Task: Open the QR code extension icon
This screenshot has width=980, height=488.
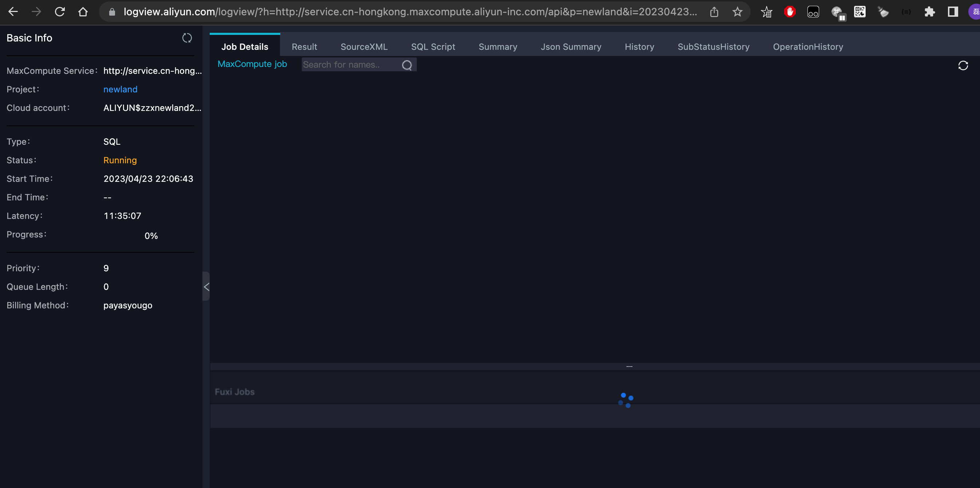Action: (860, 12)
